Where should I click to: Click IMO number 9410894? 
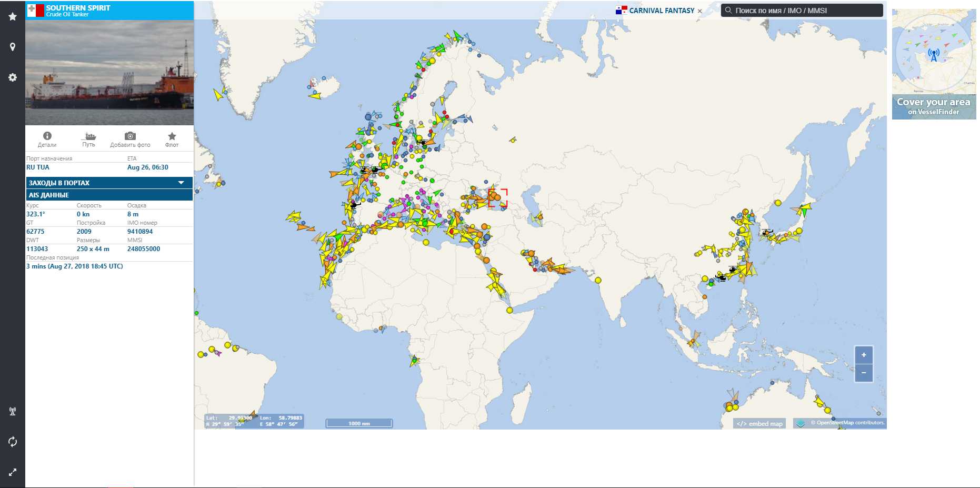[140, 232]
